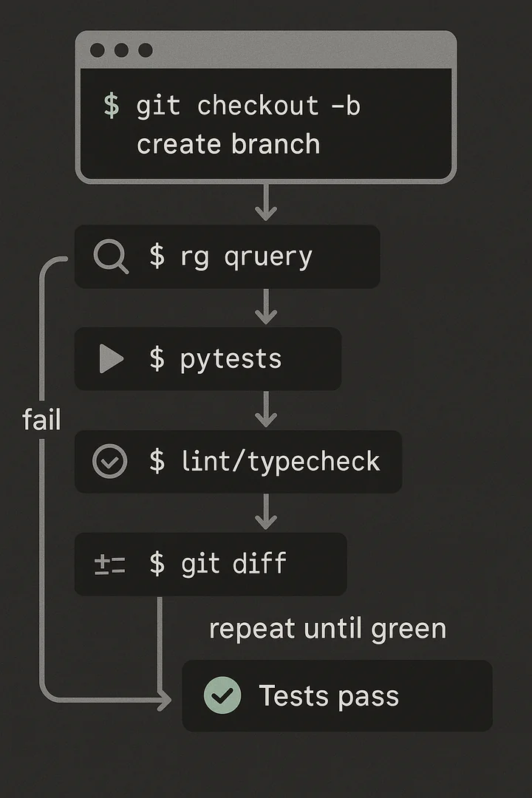
Task: Click the middle dot in terminal title bar
Action: coord(121,50)
